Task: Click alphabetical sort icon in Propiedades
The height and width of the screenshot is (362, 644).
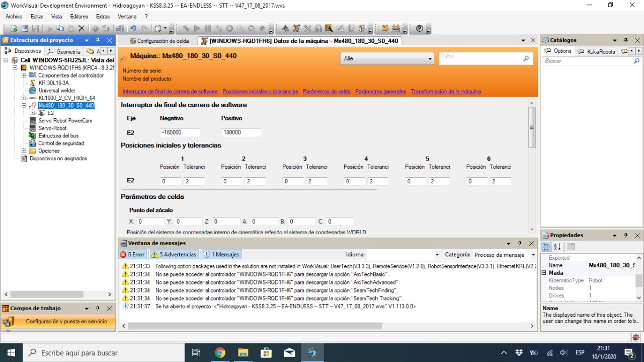Action: coord(557,247)
